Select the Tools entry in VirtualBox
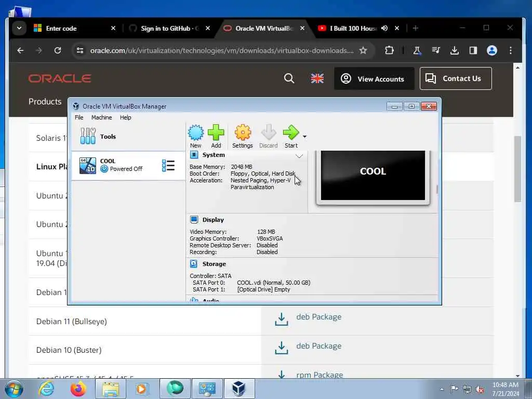The image size is (532, 399). click(x=128, y=137)
